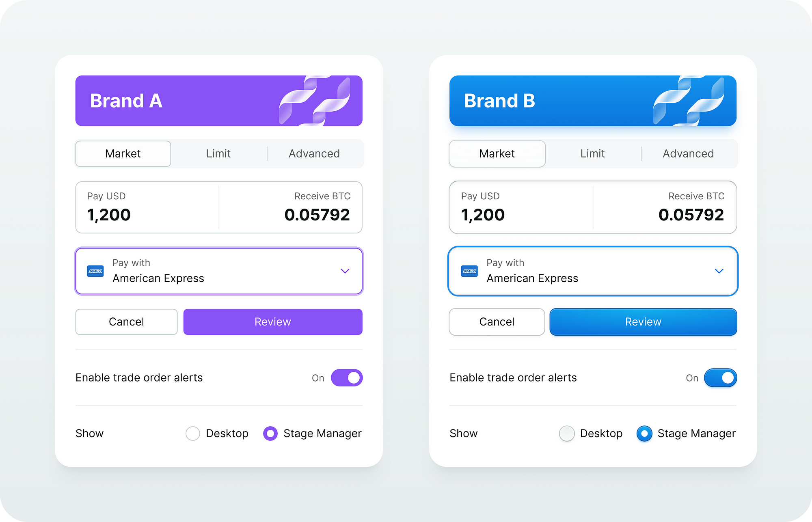Click the chevron dropdown icon in Brand B

(719, 271)
